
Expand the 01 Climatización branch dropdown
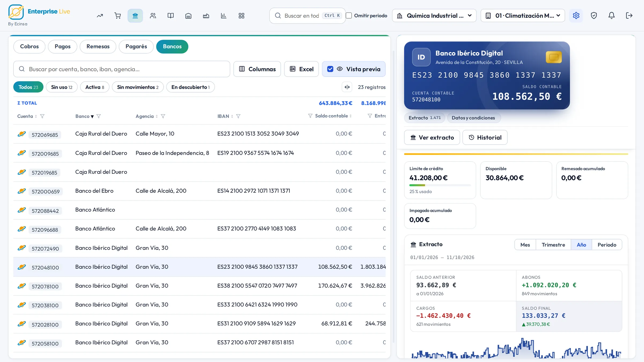(x=523, y=16)
